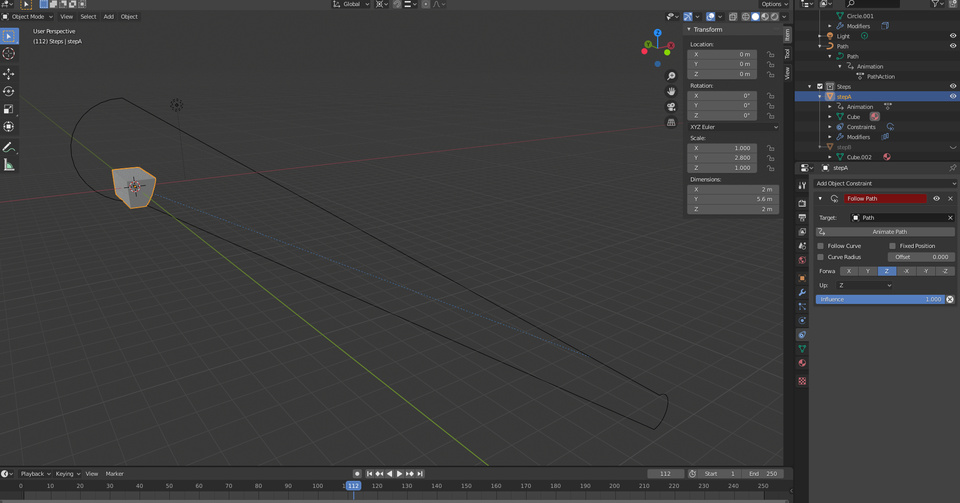Toggle camera view with the camera gizmo
This screenshot has height=503, width=960.
pos(671,106)
